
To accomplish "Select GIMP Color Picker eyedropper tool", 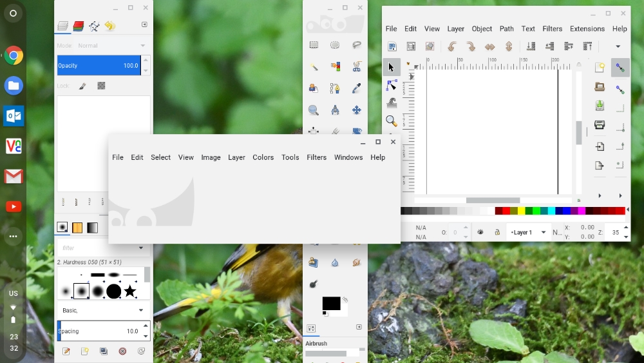I will (357, 88).
